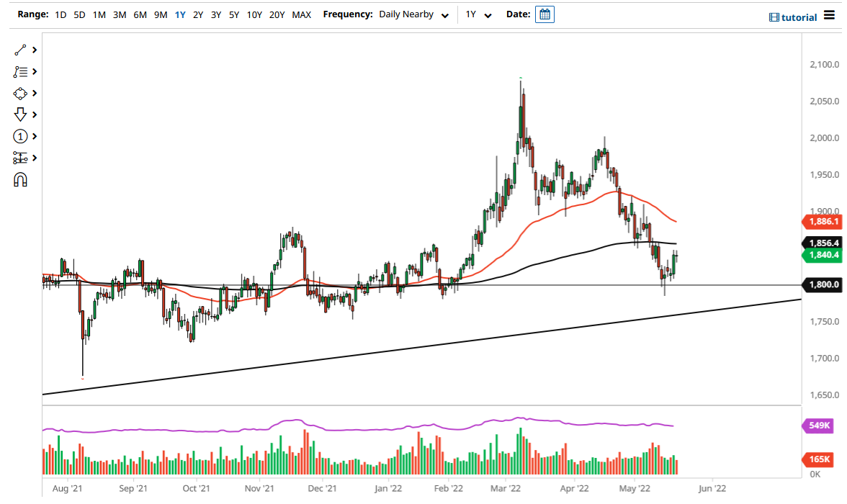Set range to 3Y
This screenshot has height=504, width=847.
[x=215, y=14]
